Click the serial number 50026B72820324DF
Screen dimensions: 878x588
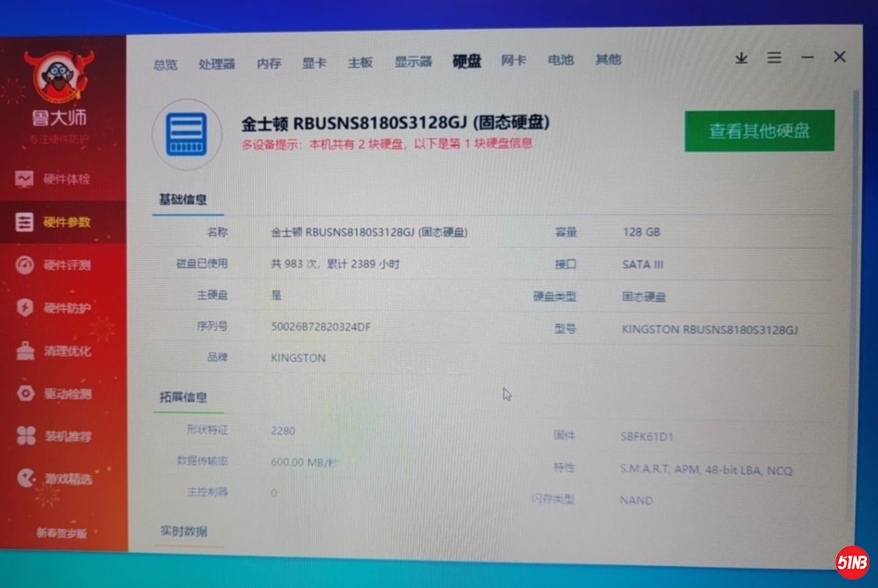tap(320, 326)
